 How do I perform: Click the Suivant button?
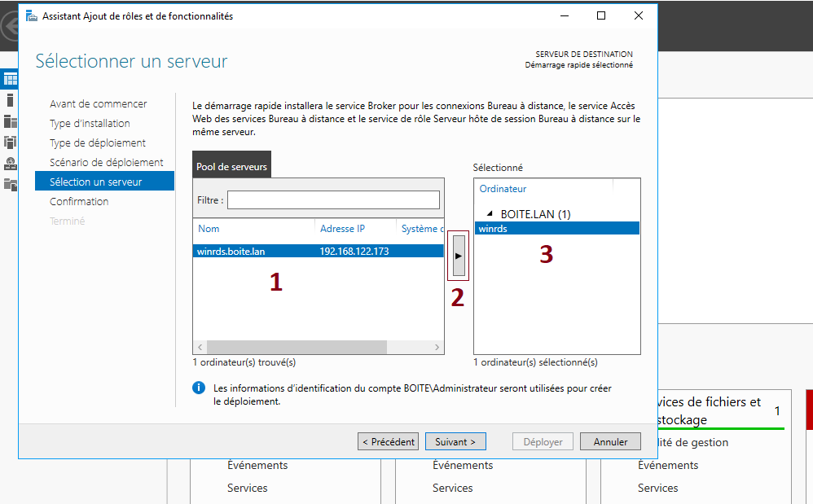455,441
